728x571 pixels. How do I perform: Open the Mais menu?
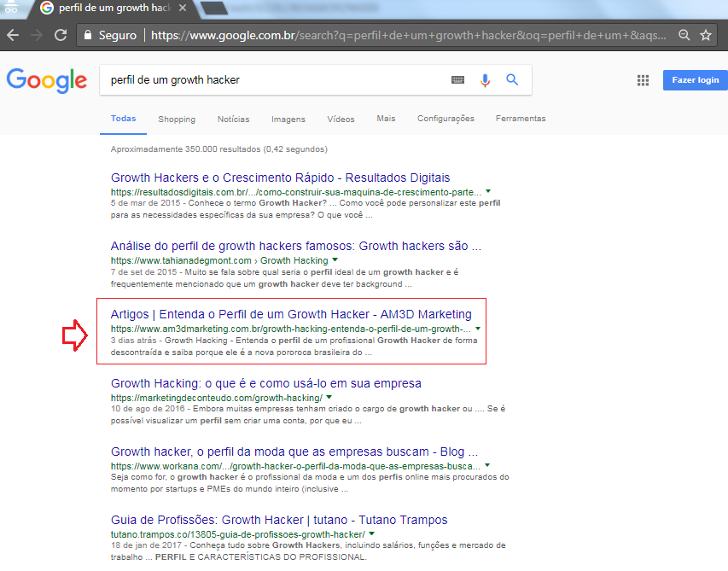point(386,119)
